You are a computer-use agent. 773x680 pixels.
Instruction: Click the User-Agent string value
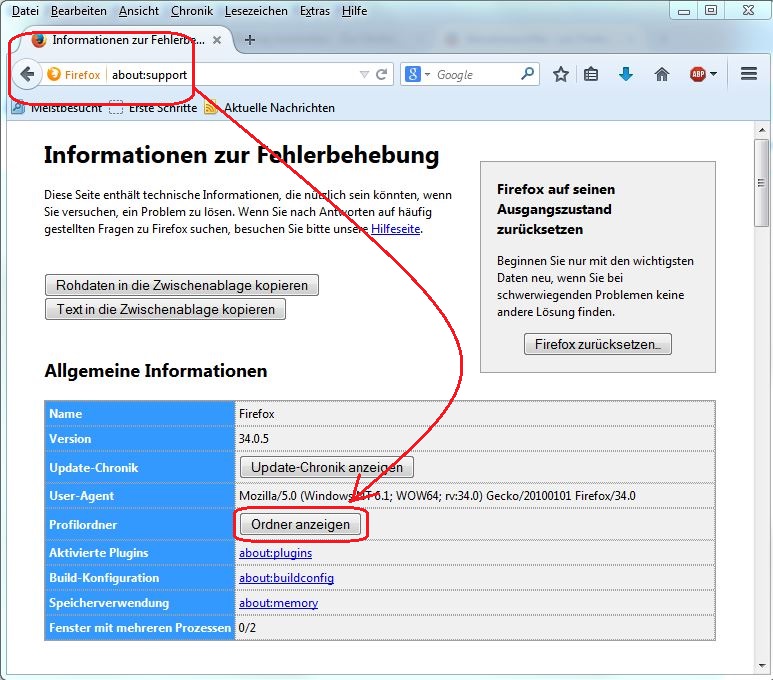tap(437, 496)
